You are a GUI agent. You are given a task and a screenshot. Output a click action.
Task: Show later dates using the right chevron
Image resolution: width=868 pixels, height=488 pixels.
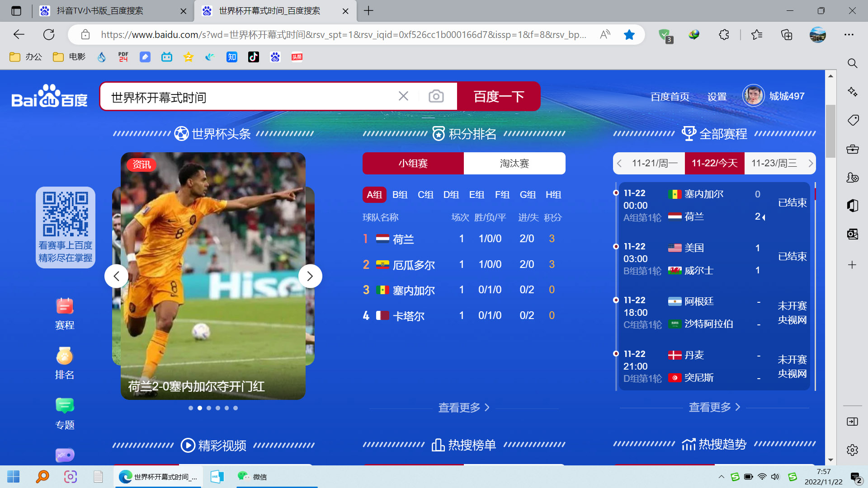811,163
